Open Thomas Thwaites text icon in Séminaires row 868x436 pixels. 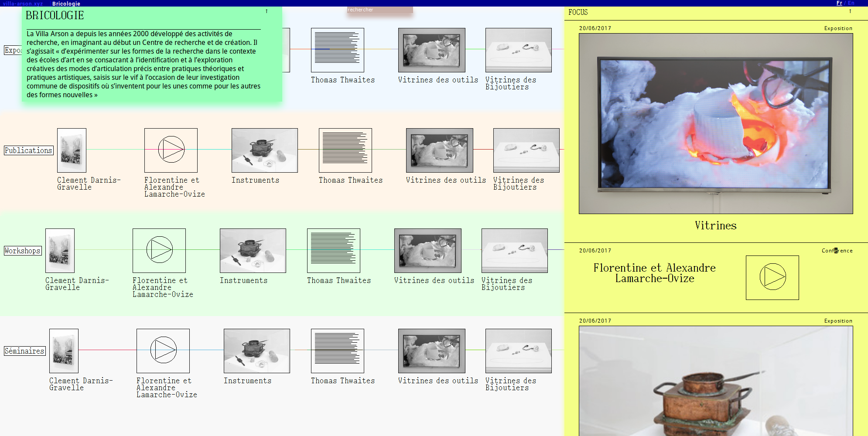(337, 351)
